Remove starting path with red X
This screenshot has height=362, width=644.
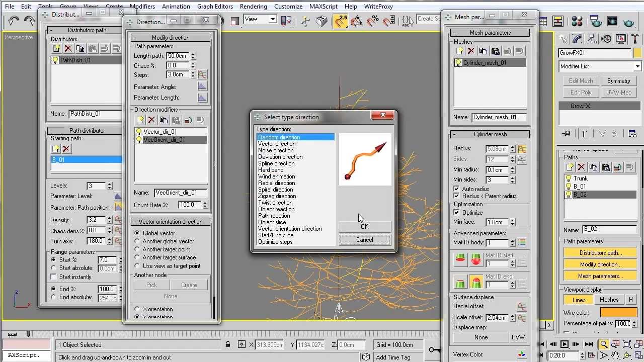66,149
